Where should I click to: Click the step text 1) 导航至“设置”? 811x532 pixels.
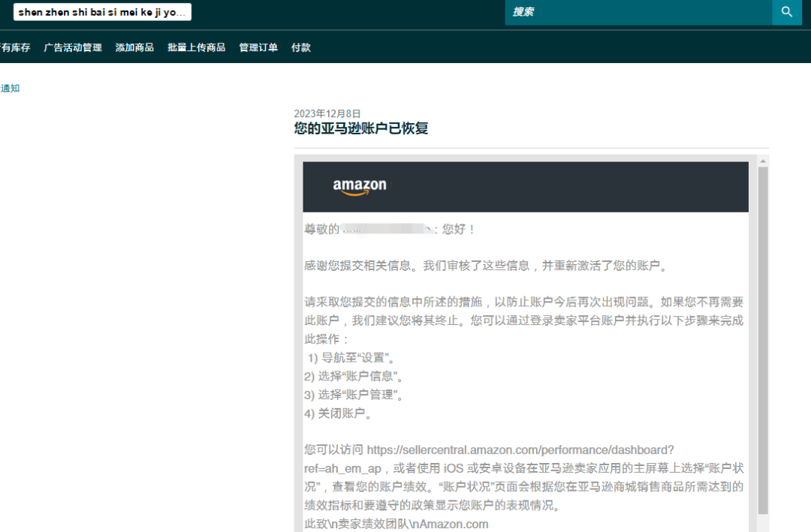pyautogui.click(x=352, y=358)
